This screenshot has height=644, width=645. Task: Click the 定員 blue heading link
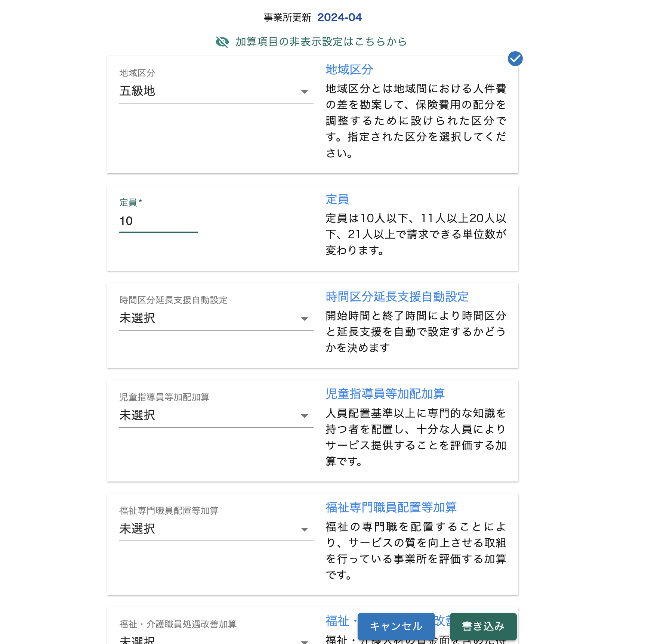(337, 199)
